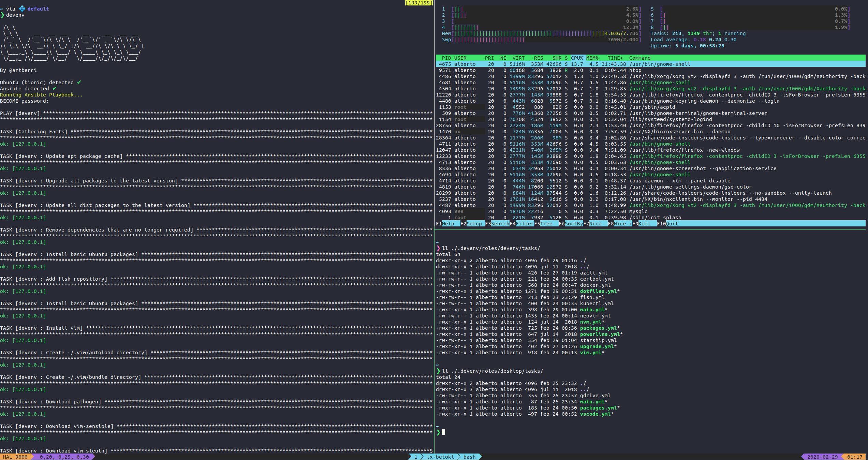Click the prompt arrow beside the cursor block

pyautogui.click(x=438, y=432)
